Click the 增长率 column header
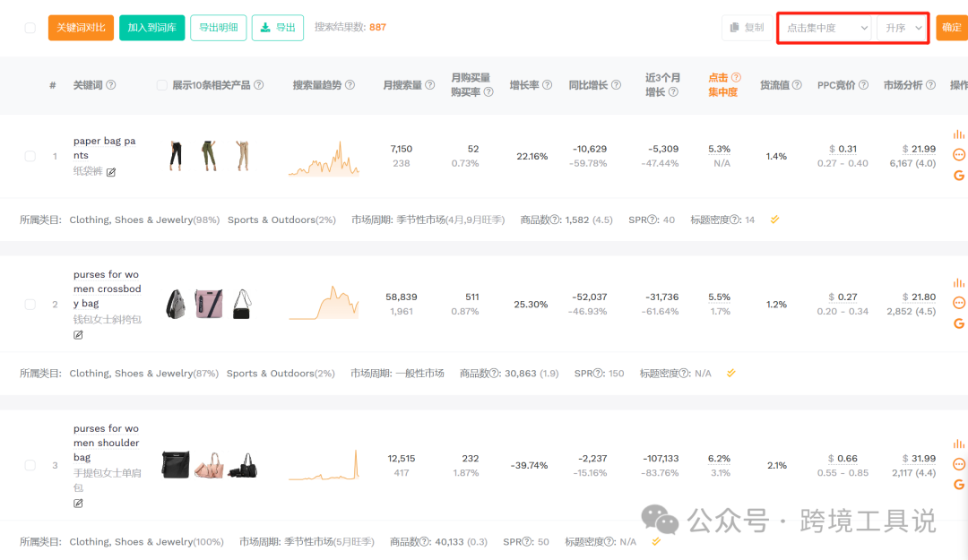Screen dimensions: 968x560 524,85
